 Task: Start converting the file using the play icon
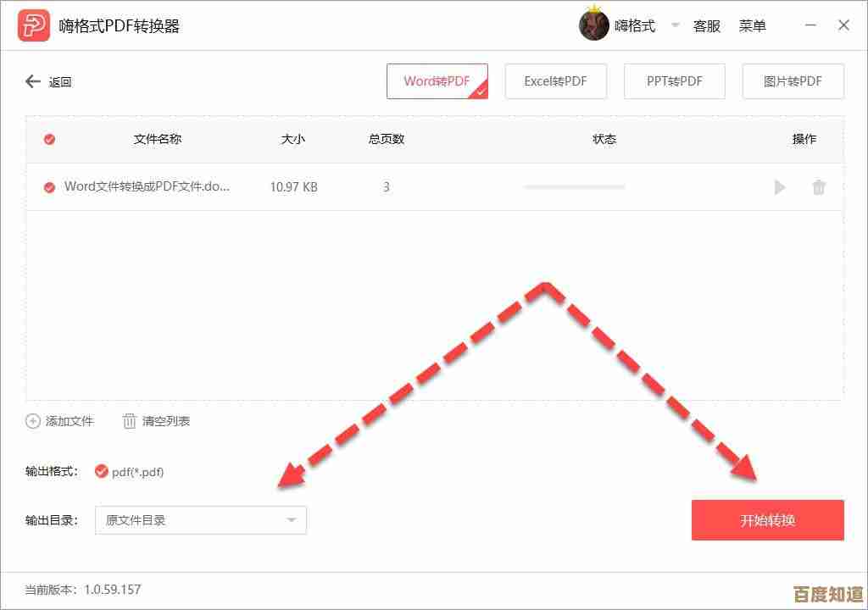point(779,187)
